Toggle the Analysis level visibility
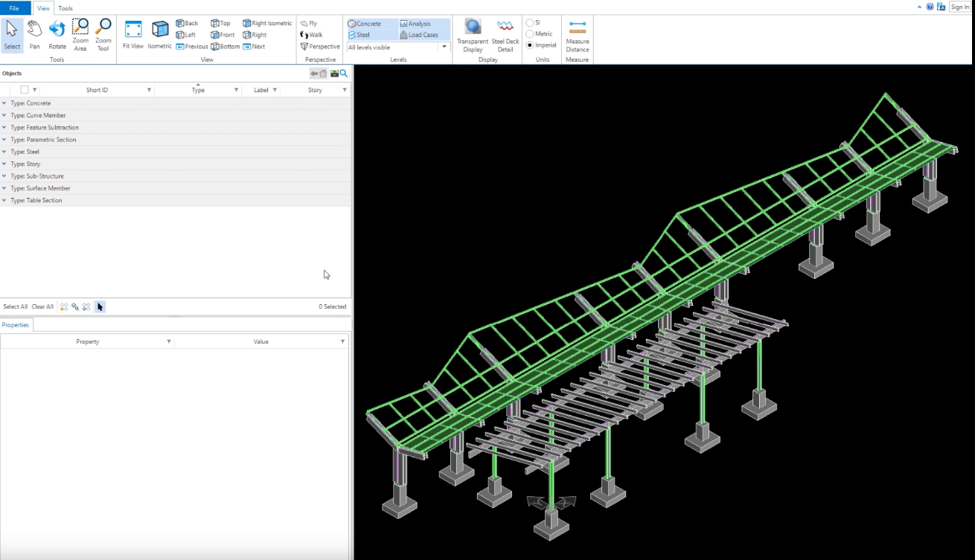975x560 pixels. [x=423, y=24]
